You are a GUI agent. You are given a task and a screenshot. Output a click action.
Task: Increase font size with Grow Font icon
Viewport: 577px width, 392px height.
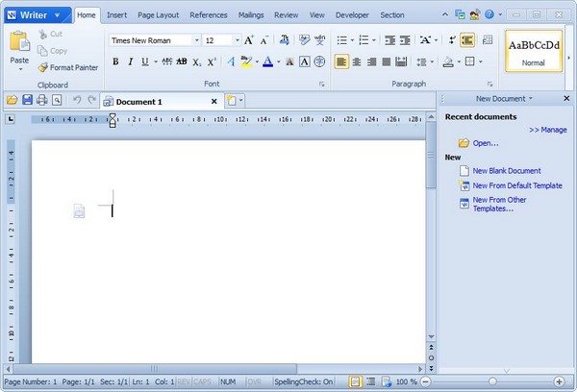(x=249, y=40)
